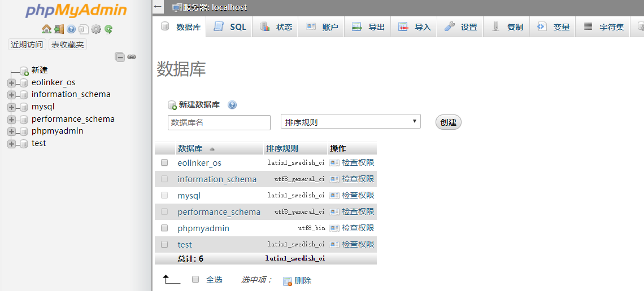The height and width of the screenshot is (291, 644).
Task: Open the 导入 import tab
Action: click(414, 27)
